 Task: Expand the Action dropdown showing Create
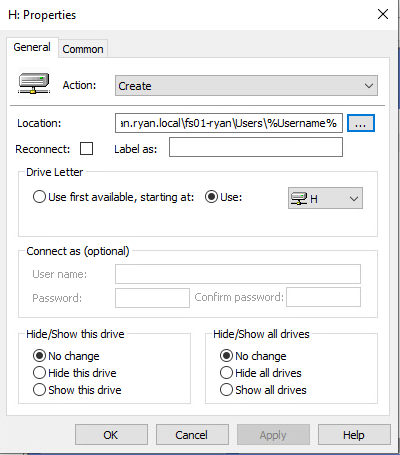pyautogui.click(x=246, y=86)
